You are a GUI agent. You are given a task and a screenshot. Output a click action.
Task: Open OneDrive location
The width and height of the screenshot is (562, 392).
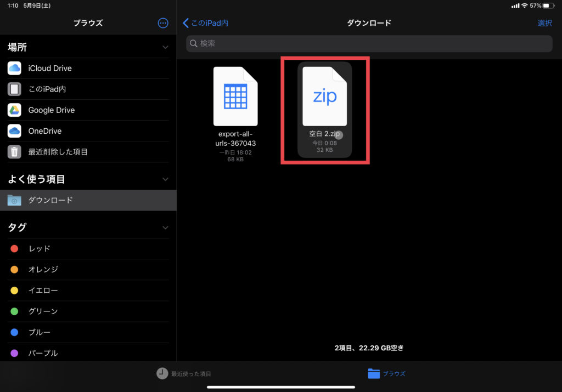pos(88,131)
